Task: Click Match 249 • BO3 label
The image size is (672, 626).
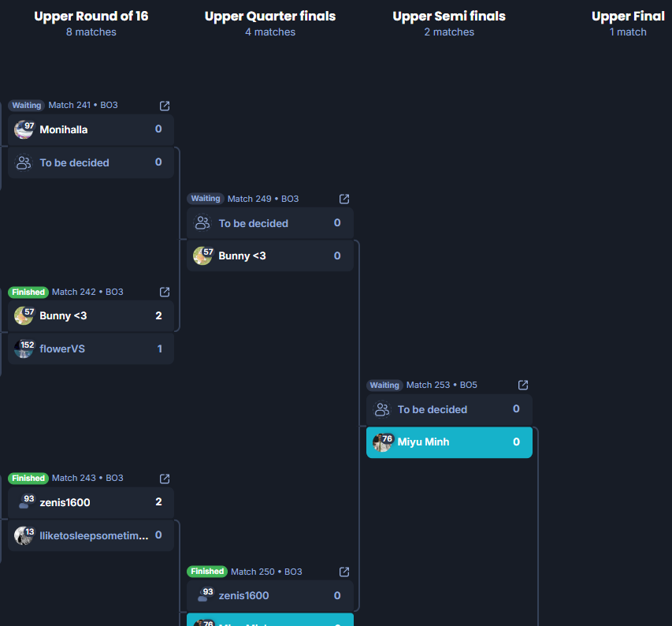Action: point(263,199)
